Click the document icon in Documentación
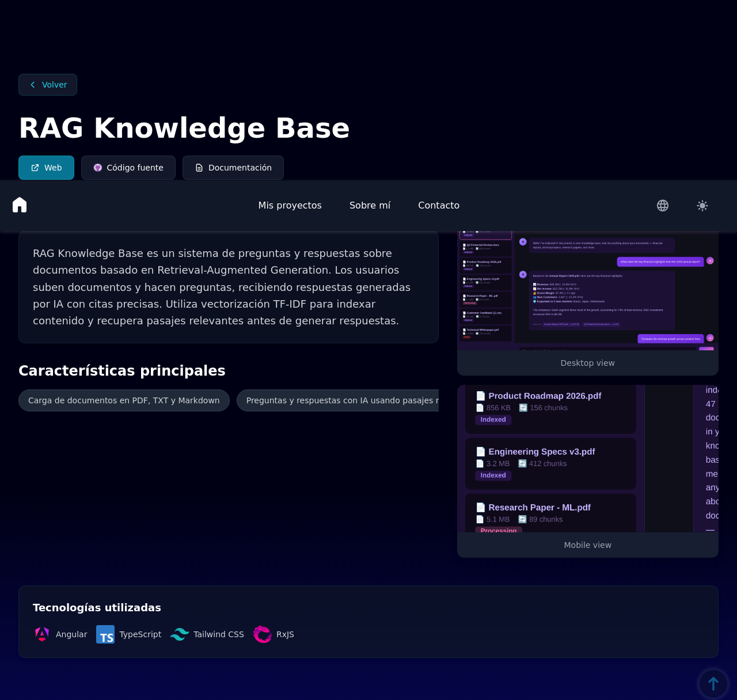Viewport: 737px width, 700px height. pos(199,168)
